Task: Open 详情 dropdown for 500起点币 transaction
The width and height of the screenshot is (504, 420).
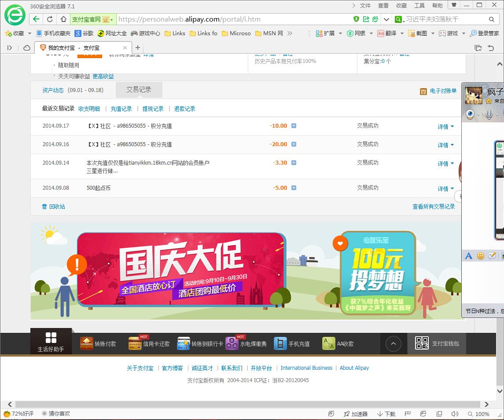Action: tap(445, 189)
